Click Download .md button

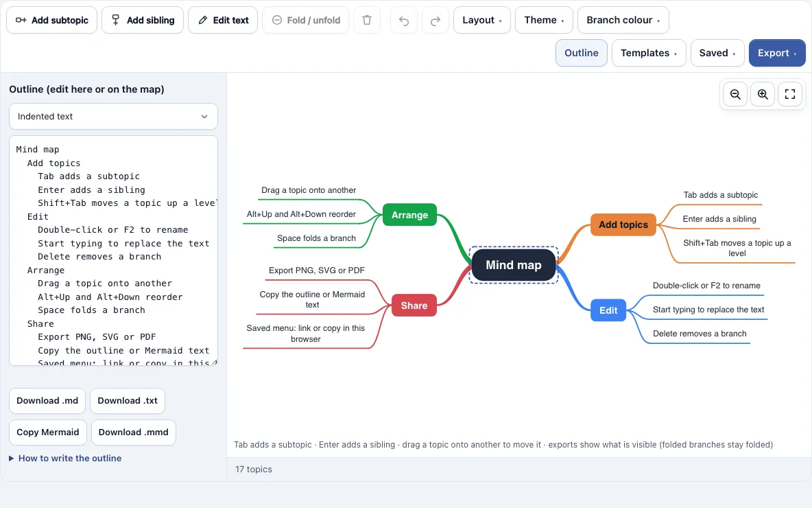(x=47, y=401)
